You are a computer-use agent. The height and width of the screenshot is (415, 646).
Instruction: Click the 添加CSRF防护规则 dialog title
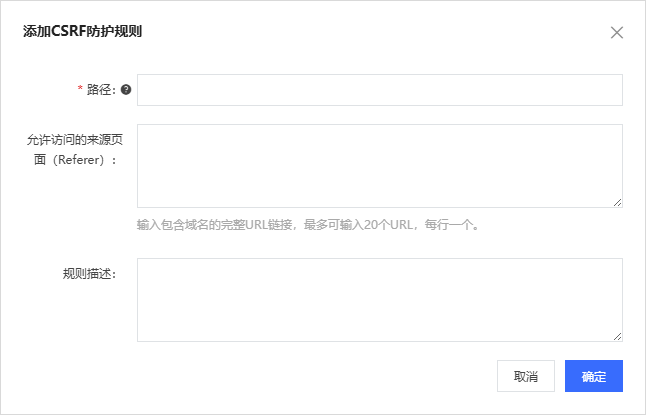(x=82, y=32)
